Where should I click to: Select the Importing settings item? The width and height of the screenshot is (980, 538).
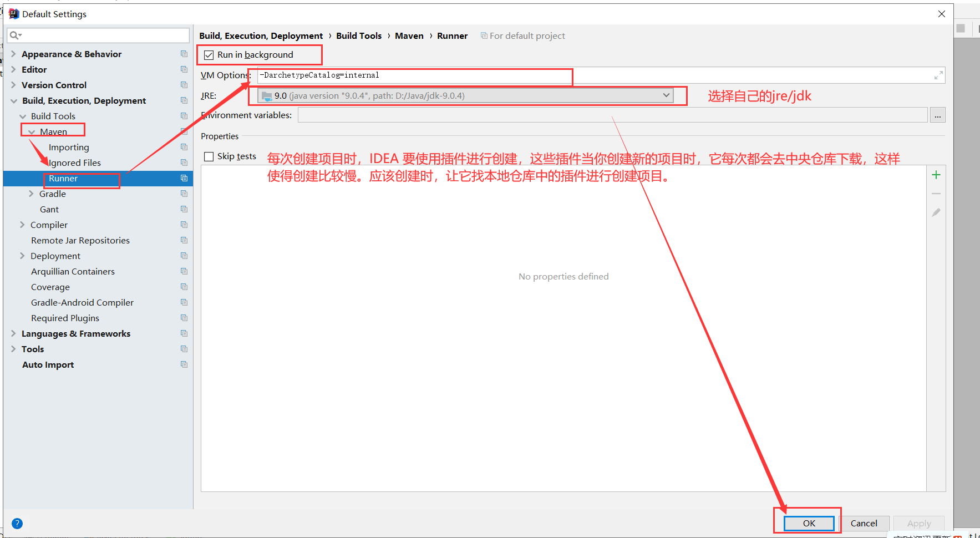pyautogui.click(x=69, y=147)
